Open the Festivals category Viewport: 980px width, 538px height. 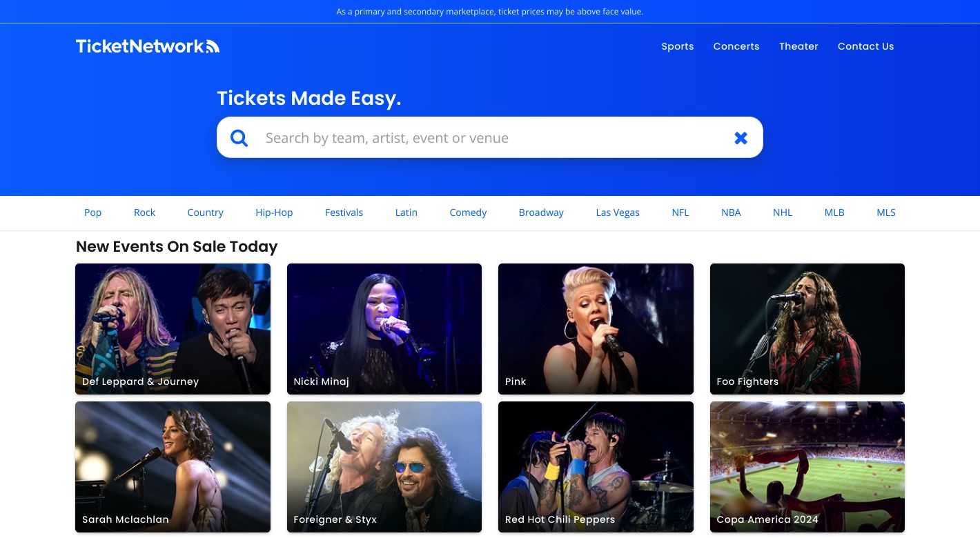coord(344,212)
